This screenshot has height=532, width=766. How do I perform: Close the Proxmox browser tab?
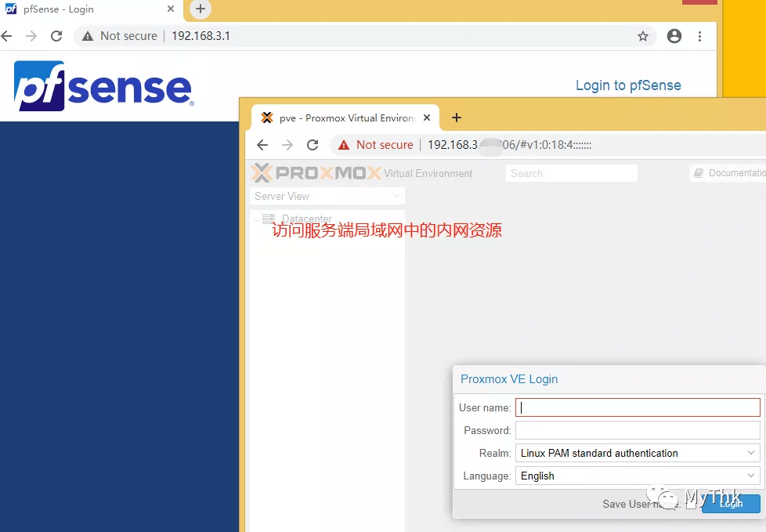427,118
